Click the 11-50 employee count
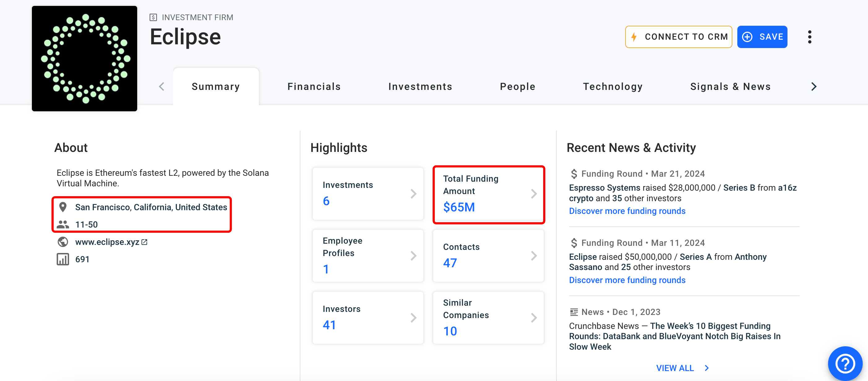The image size is (868, 381). [86, 224]
